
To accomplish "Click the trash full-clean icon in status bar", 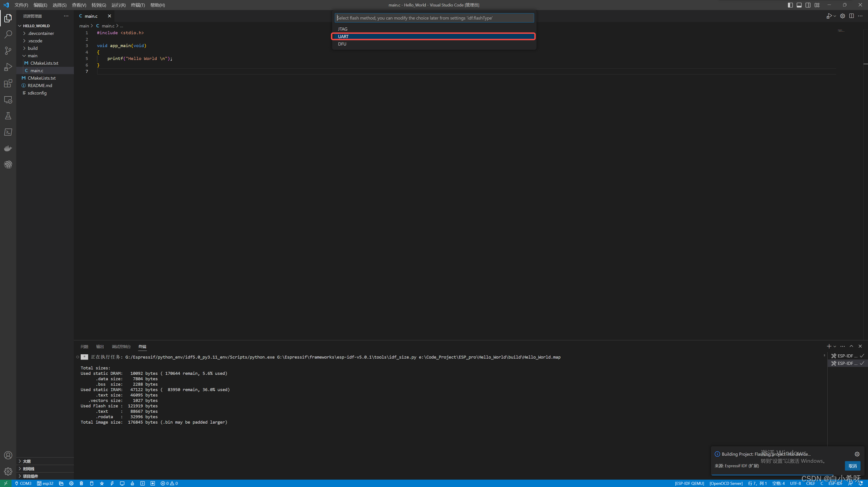I will [x=81, y=483].
